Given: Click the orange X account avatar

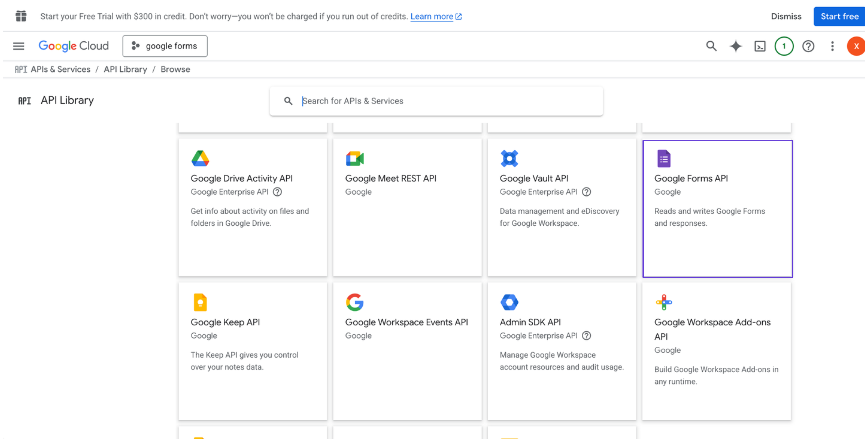Looking at the screenshot, I should point(856,46).
